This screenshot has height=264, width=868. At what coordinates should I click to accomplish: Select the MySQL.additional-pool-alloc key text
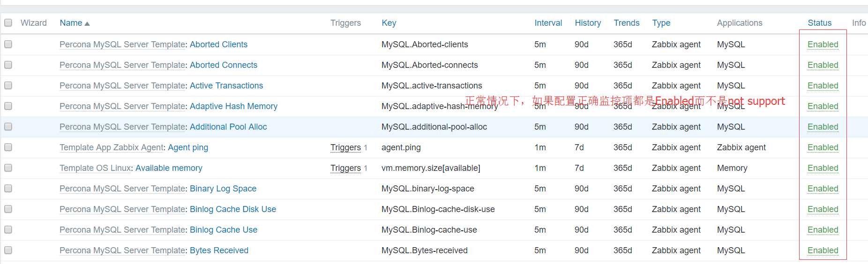434,127
